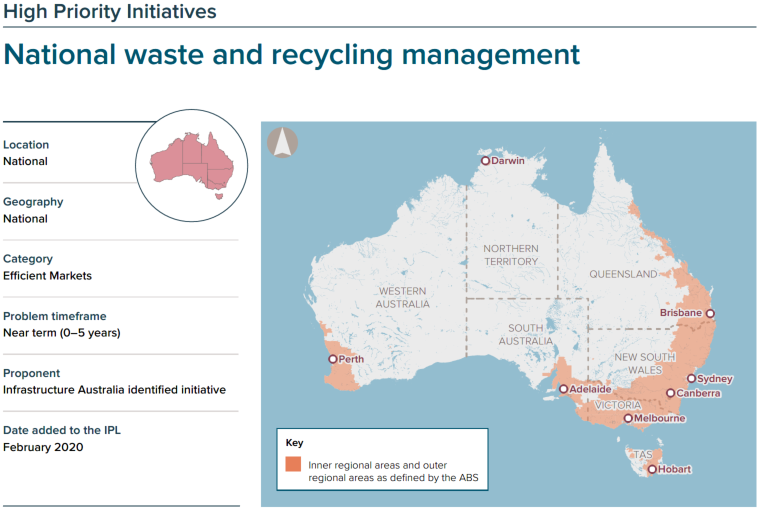Click the 'Proponent' field label
The image size is (764, 516).
32,373
